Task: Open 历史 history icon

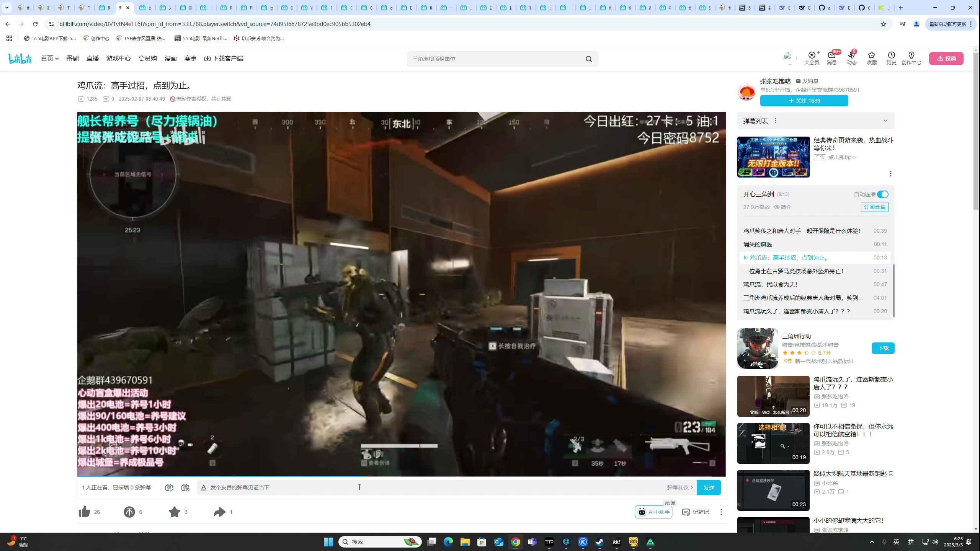Action: [891, 58]
